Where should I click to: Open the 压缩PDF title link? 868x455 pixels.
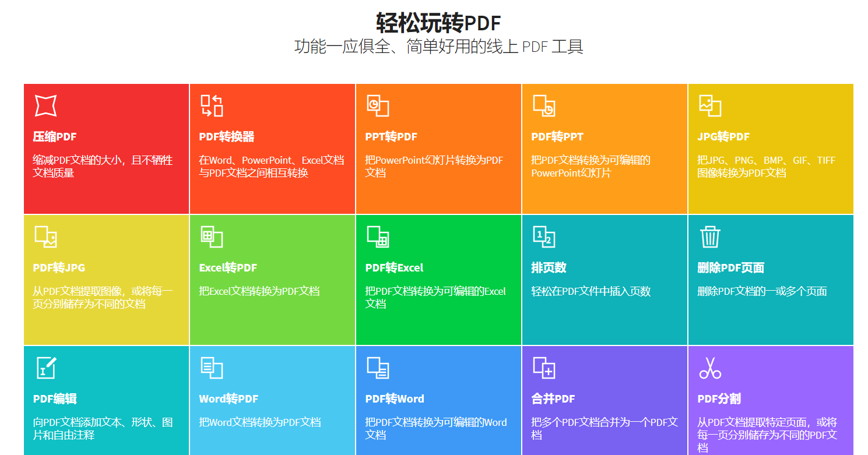pos(55,137)
